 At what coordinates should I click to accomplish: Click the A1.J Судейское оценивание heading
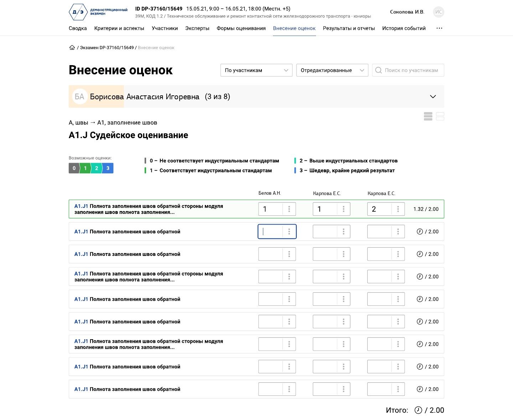click(128, 135)
